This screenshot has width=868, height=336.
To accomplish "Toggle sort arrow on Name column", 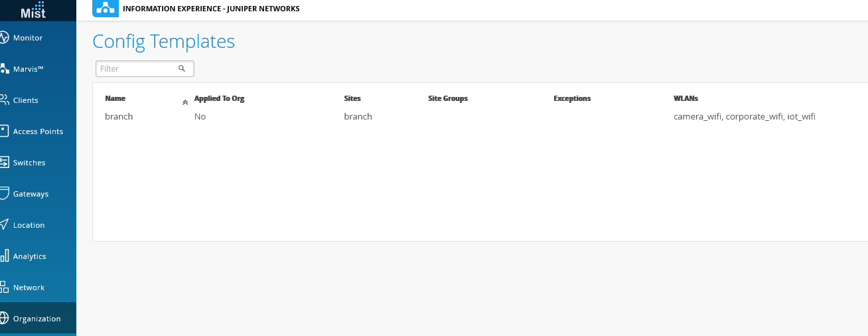I will pyautogui.click(x=185, y=102).
